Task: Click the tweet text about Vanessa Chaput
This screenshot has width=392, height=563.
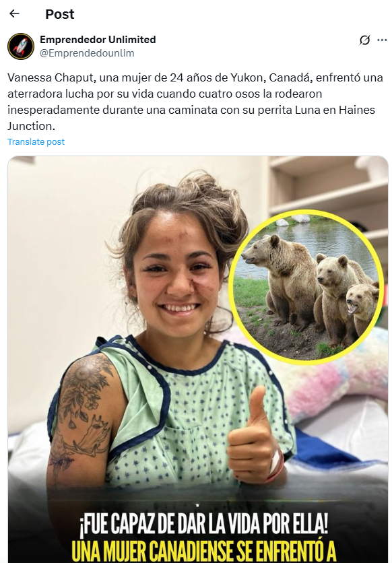Action: click(x=196, y=102)
